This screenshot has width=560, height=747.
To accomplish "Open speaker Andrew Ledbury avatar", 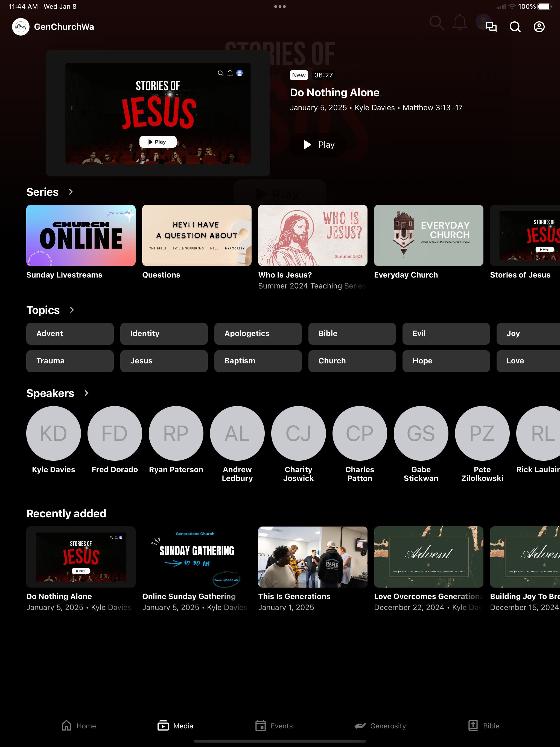I will pyautogui.click(x=237, y=433).
